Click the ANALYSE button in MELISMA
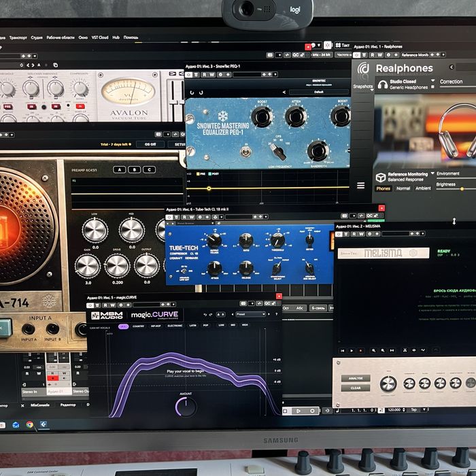This screenshot has height=476, width=476. coord(356,378)
